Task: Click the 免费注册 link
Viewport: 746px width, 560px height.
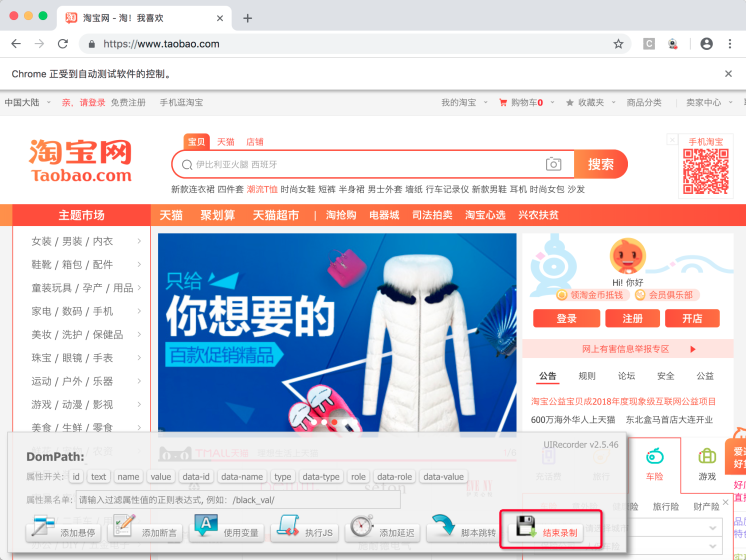Action: tap(128, 102)
